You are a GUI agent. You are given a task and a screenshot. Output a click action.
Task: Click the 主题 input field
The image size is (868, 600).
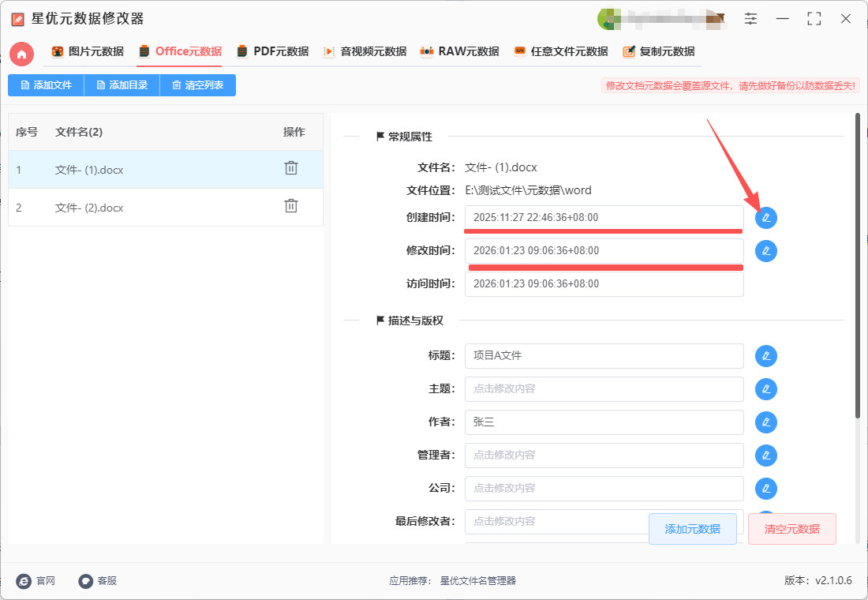click(x=604, y=389)
